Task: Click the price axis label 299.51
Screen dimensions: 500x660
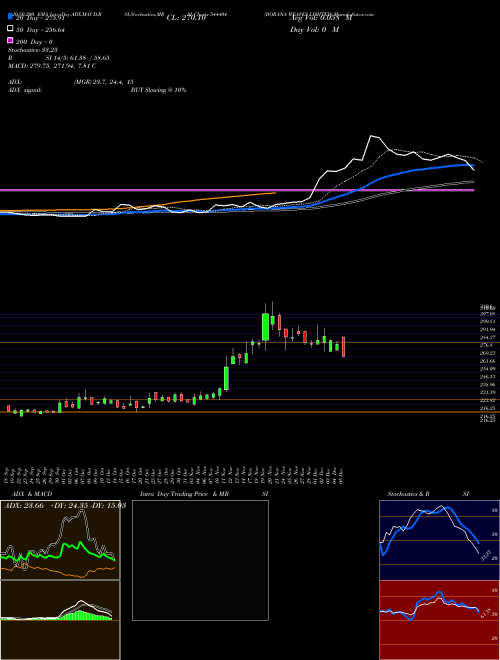Action: click(x=487, y=321)
